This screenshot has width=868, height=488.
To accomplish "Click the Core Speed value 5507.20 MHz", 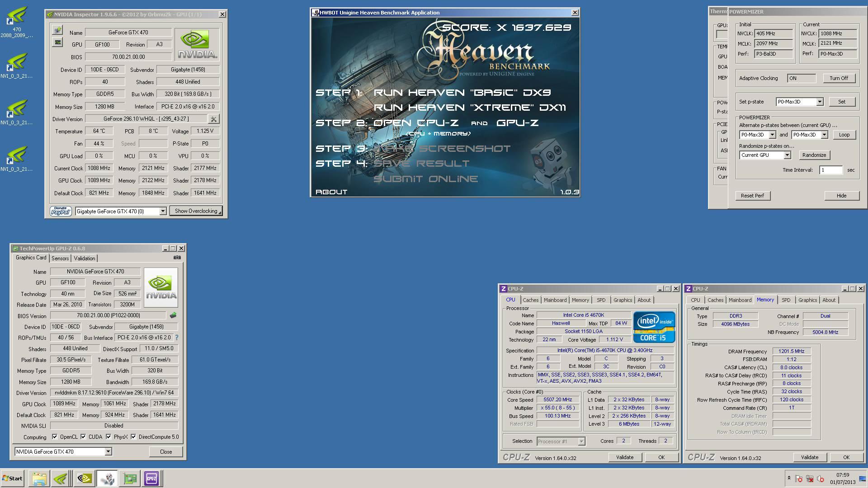I will (x=557, y=400).
